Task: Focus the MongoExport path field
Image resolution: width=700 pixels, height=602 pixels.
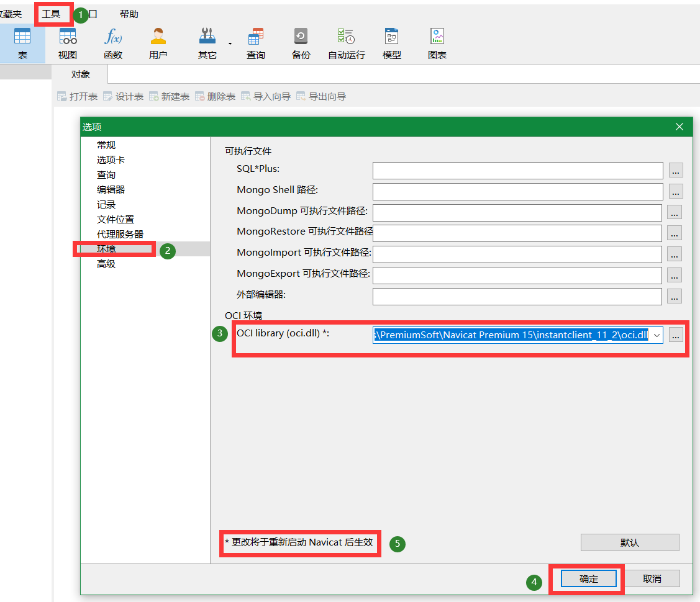Action: point(517,275)
